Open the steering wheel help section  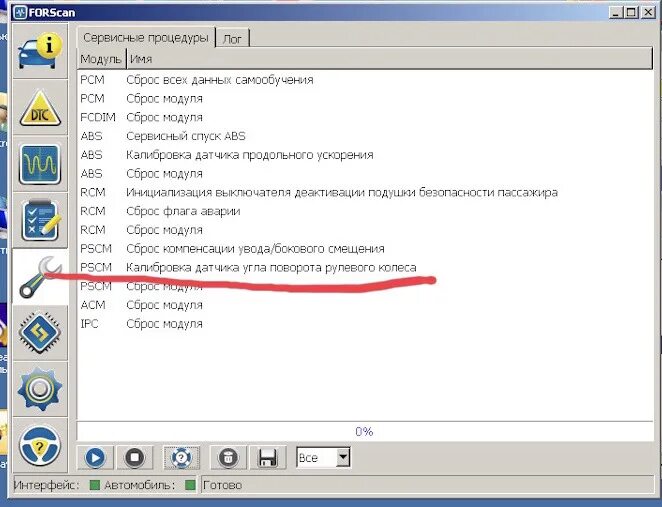click(x=40, y=445)
